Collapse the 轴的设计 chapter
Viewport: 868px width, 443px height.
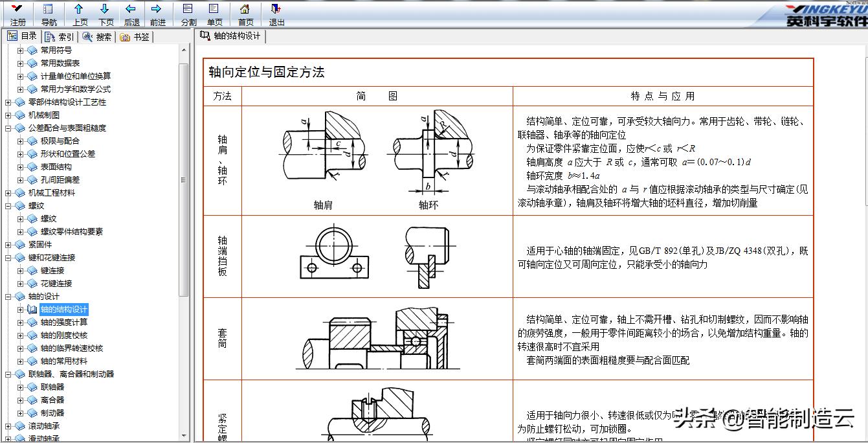pos(8,296)
